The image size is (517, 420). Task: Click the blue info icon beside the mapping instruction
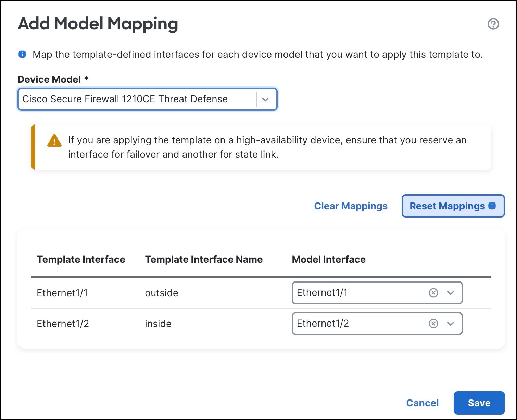click(x=22, y=54)
